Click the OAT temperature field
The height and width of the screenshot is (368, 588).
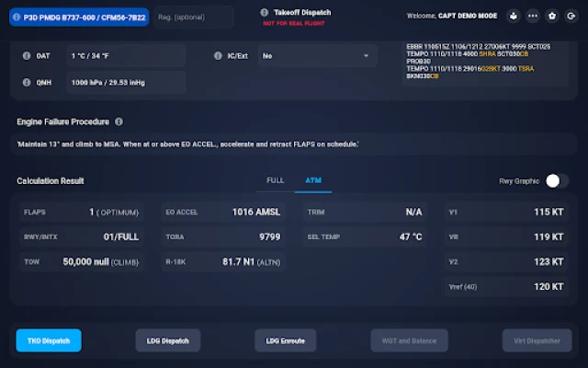[127, 55]
